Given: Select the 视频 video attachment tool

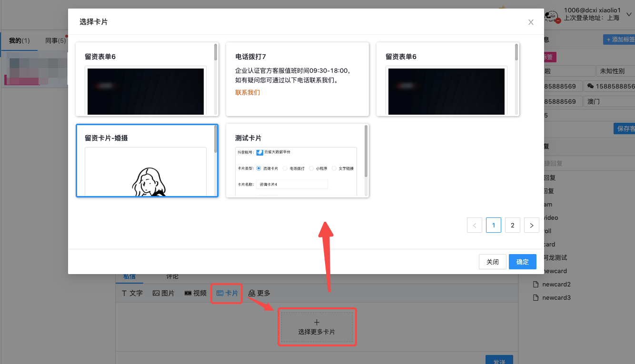Looking at the screenshot, I should [195, 293].
